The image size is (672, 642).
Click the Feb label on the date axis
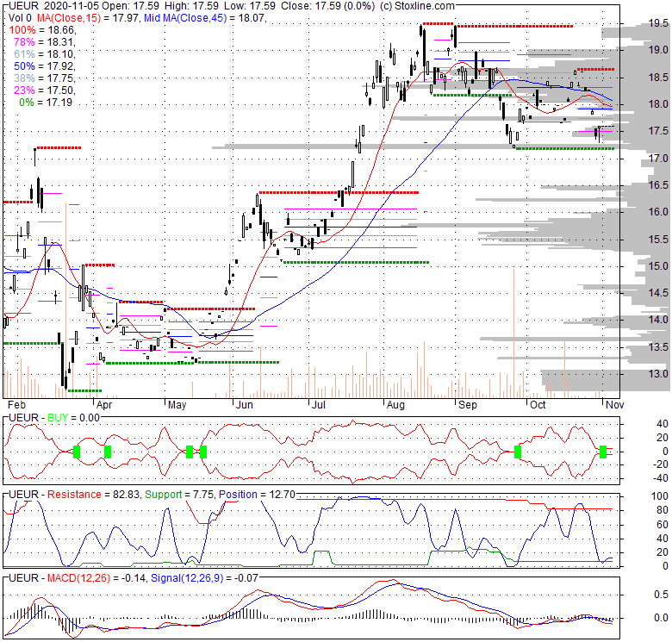[16, 404]
